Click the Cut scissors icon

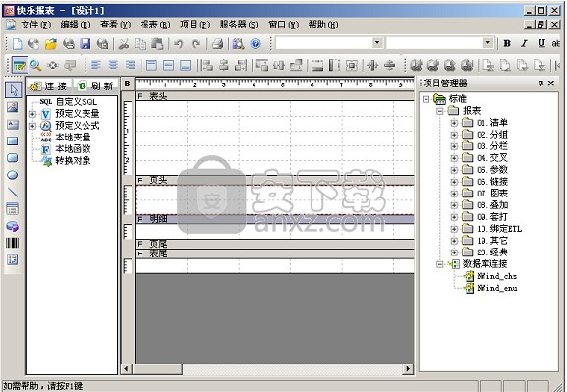point(124,44)
